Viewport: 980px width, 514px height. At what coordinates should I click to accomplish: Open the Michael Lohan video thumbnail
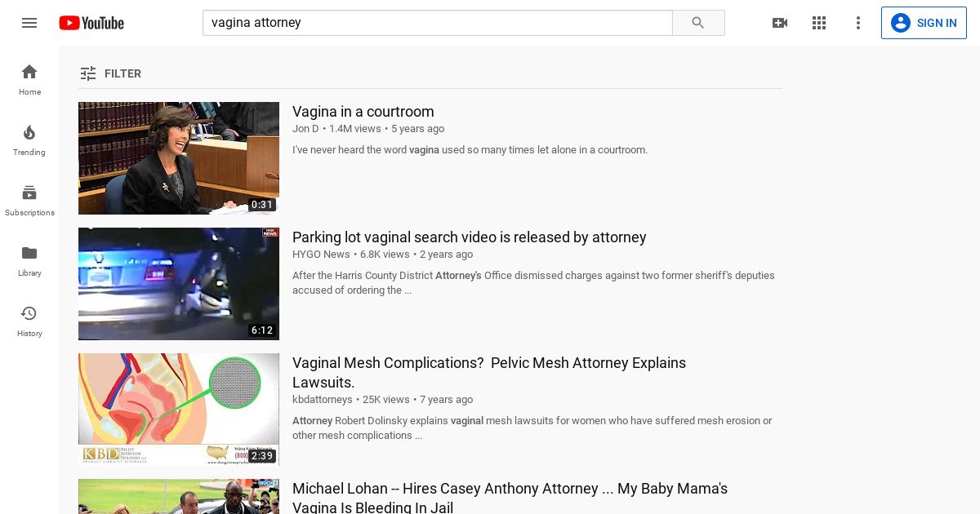(x=179, y=496)
